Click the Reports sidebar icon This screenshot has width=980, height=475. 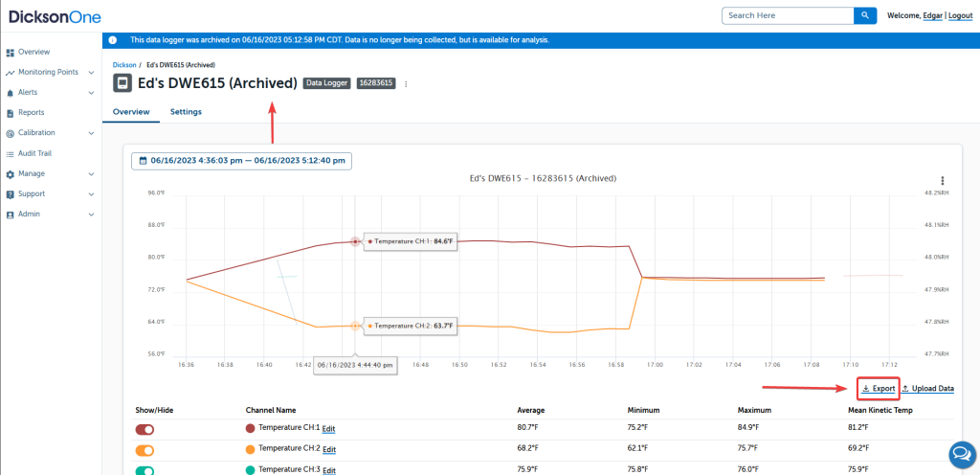pos(10,113)
